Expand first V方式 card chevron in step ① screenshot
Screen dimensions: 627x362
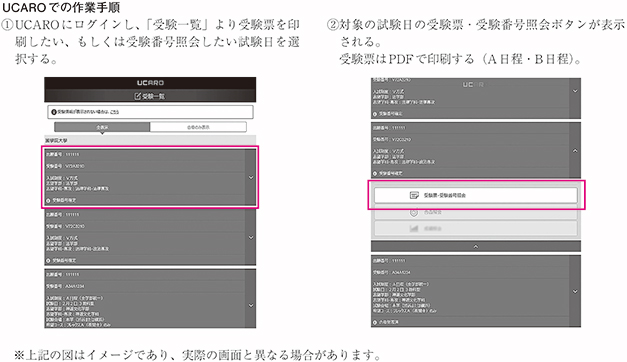tap(251, 177)
